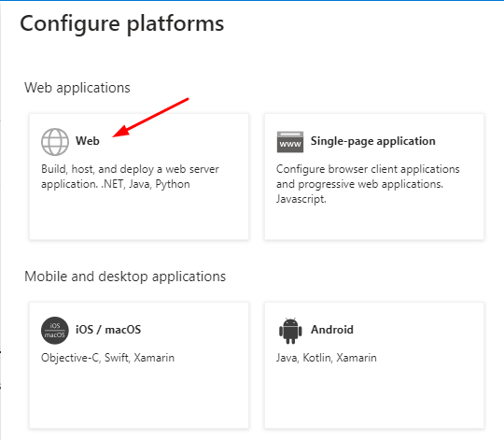
Task: Pick the iOS / macOS platform title
Action: (x=108, y=330)
